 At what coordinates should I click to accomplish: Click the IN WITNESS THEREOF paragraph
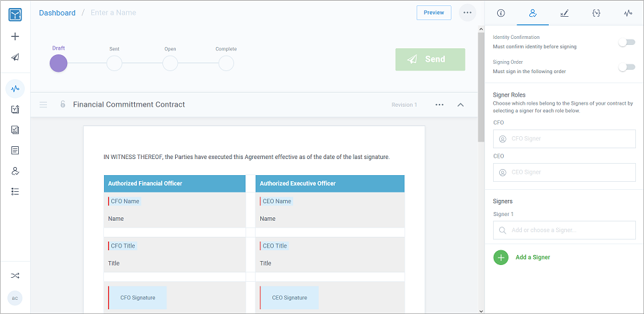pyautogui.click(x=246, y=157)
